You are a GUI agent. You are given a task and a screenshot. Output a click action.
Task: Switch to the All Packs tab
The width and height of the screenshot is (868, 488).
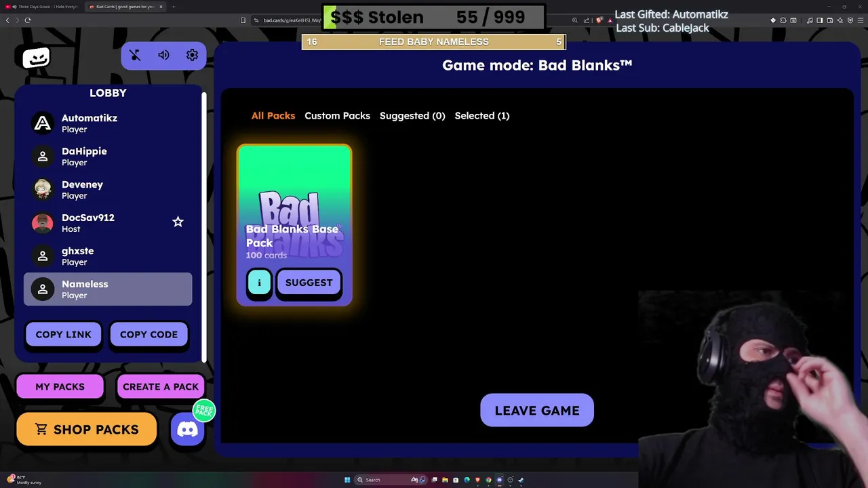click(273, 116)
